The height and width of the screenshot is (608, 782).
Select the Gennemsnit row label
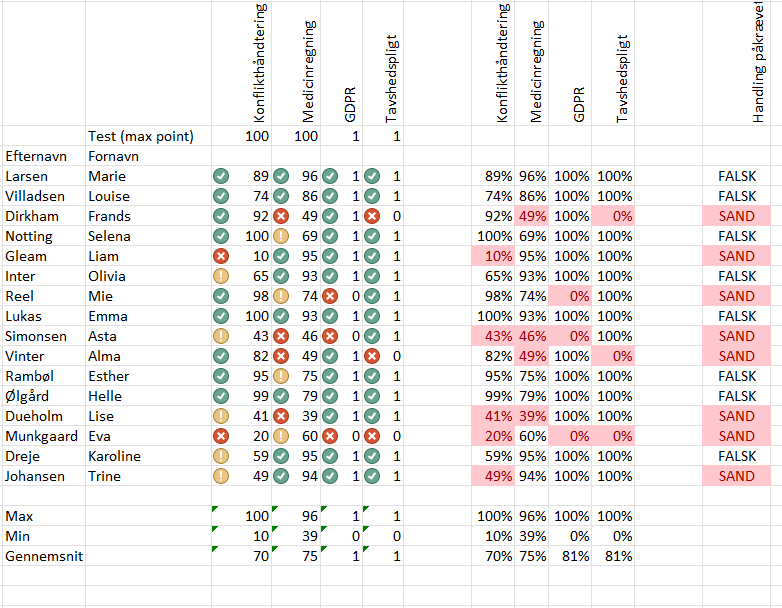pyautogui.click(x=44, y=556)
